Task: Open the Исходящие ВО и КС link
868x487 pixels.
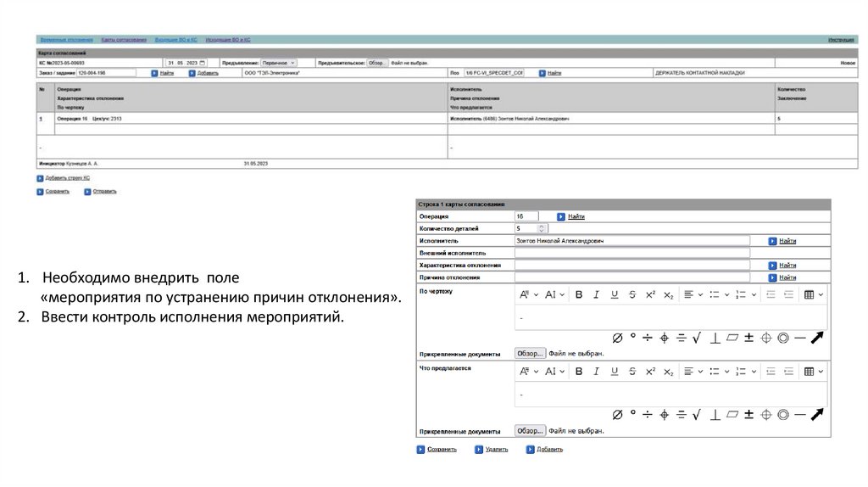Action: coord(228,40)
